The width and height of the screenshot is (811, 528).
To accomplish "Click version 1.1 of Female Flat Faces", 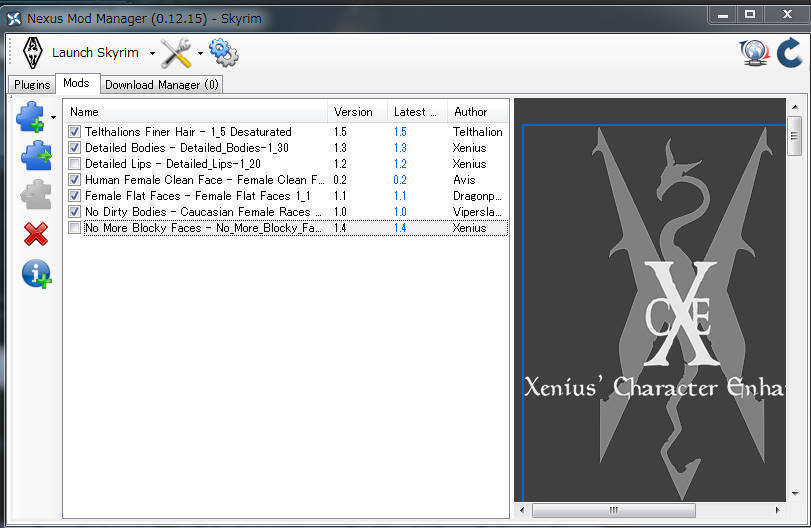I will point(340,196).
